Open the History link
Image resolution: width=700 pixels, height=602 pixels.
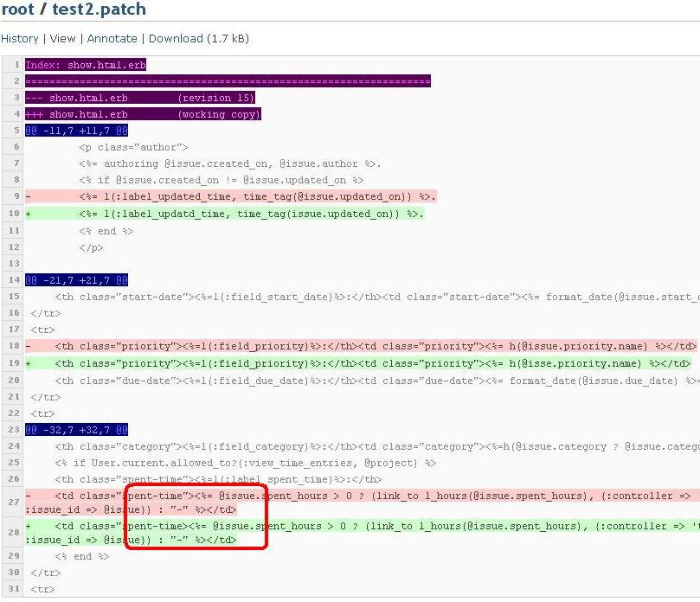tap(20, 39)
